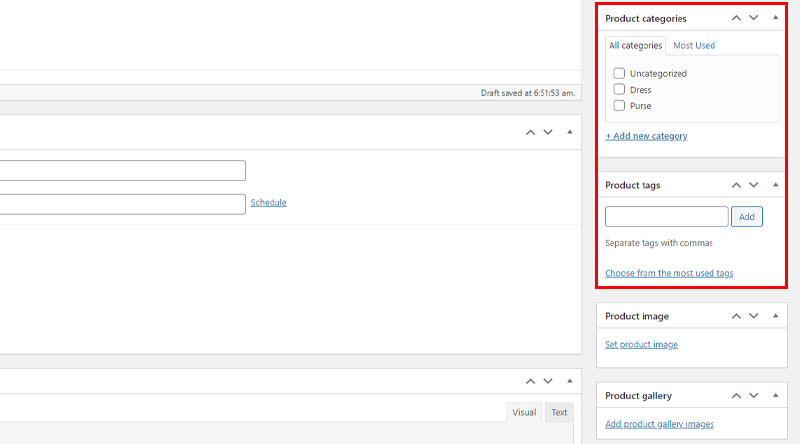The width and height of the screenshot is (800, 444).
Task: Click the Product categories panel title
Action: coord(646,18)
